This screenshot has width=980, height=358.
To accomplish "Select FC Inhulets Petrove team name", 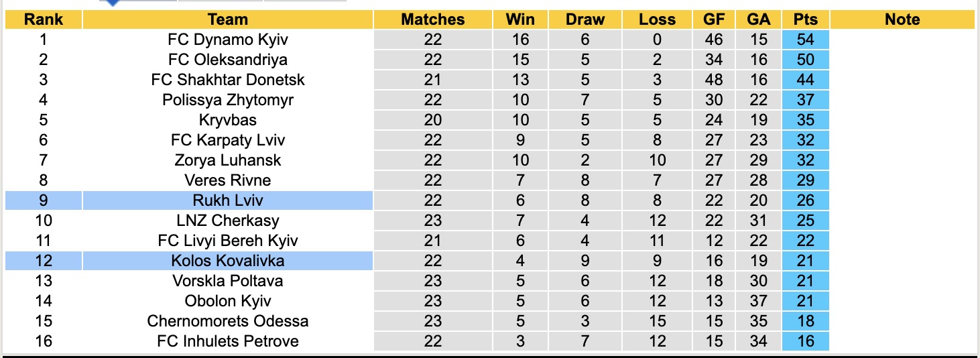I will coord(228,341).
